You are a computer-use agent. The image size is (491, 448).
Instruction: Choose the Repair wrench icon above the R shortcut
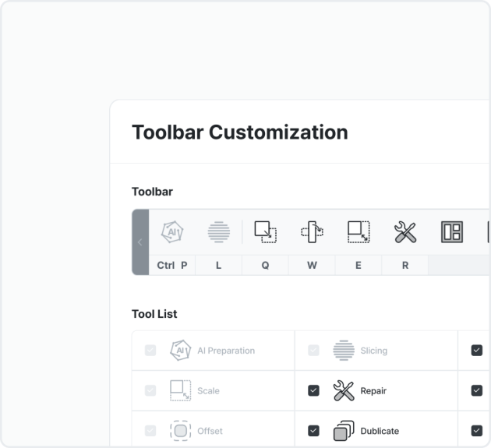click(x=405, y=232)
